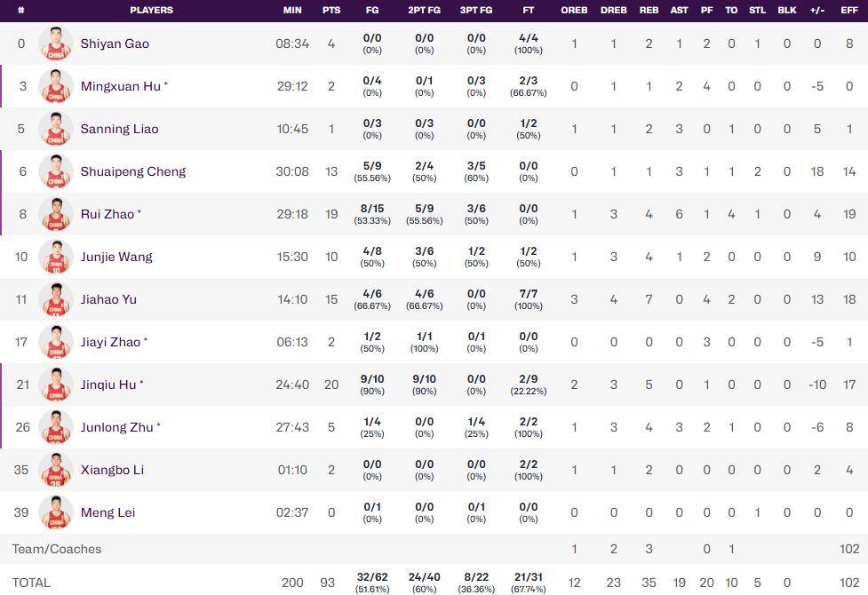Click Junjie Wang's avatar picture

(x=56, y=257)
